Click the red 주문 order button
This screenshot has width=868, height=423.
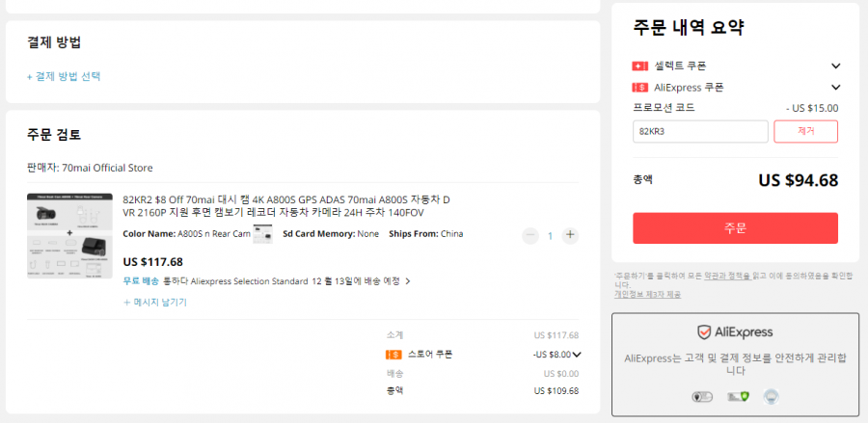click(735, 228)
